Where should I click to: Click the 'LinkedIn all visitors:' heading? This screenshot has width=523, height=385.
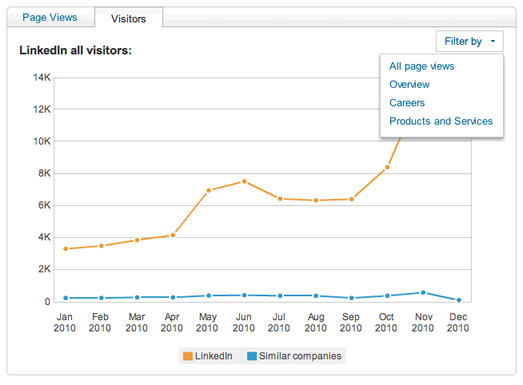(x=75, y=50)
